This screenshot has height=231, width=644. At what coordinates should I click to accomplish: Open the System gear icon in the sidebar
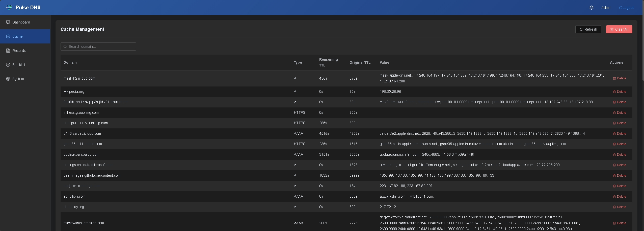(x=8, y=79)
